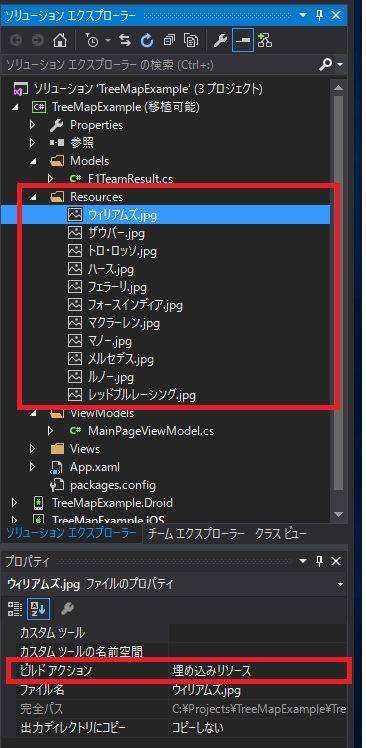
Task: Click the Forward navigation arrow in toolbar
Action: click(x=38, y=41)
